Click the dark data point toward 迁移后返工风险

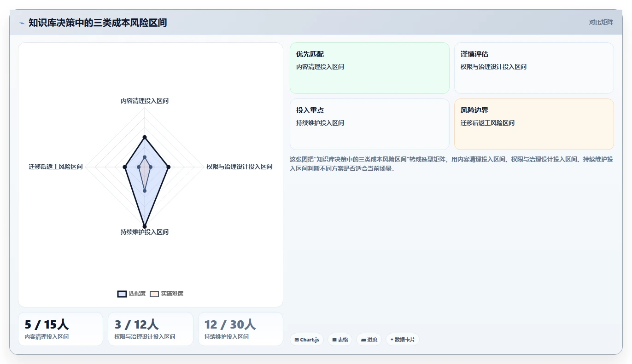click(x=125, y=167)
